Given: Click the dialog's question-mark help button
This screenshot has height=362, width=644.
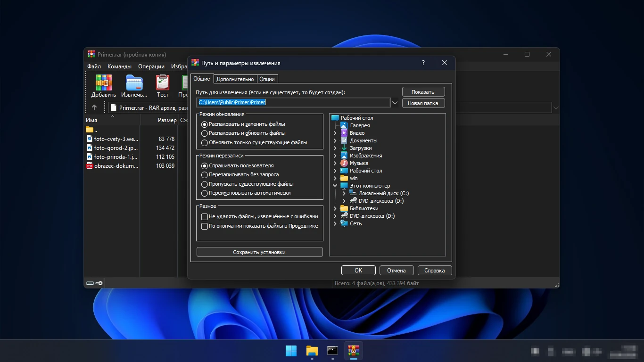Looking at the screenshot, I should coord(423,63).
